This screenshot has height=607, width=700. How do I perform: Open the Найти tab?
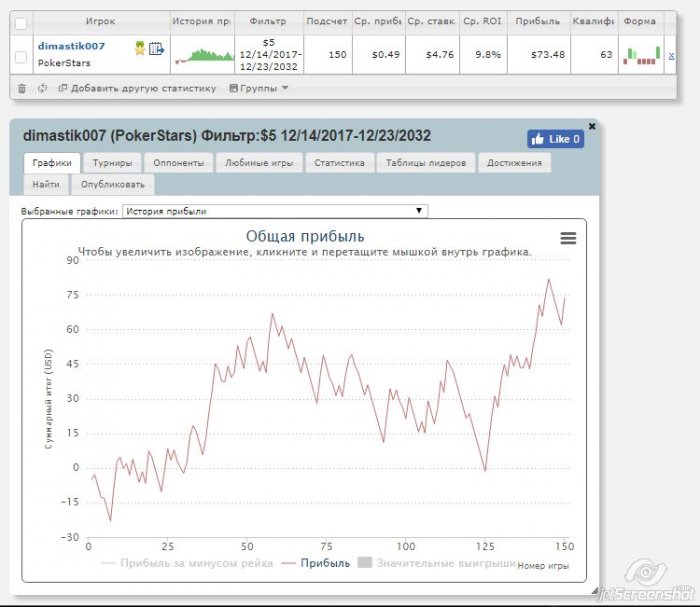tap(46, 184)
